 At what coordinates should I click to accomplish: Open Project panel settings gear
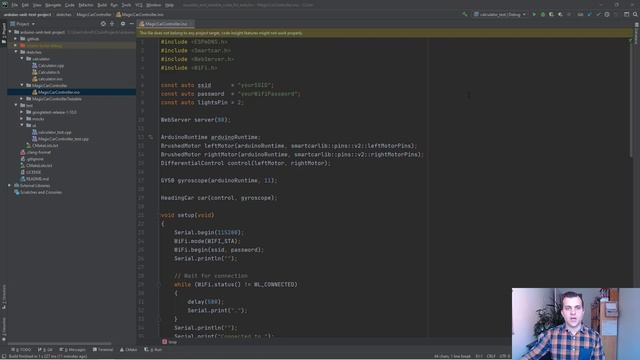tap(122, 24)
